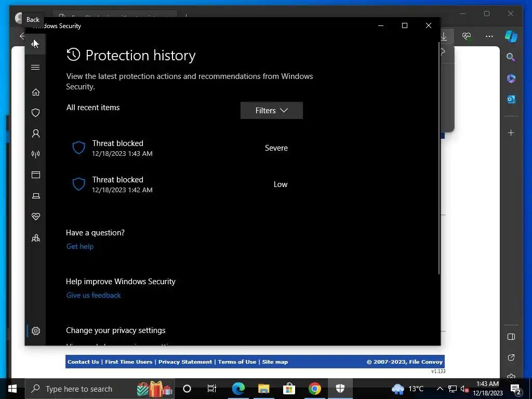Open Edge downloads icon in browser toolbar
The image size is (532, 399).
pyautogui.click(x=444, y=36)
